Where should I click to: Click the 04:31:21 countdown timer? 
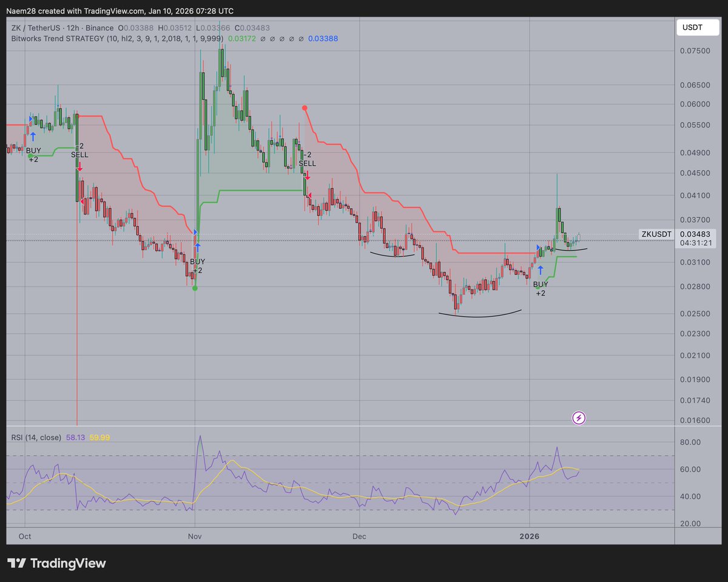pos(696,243)
